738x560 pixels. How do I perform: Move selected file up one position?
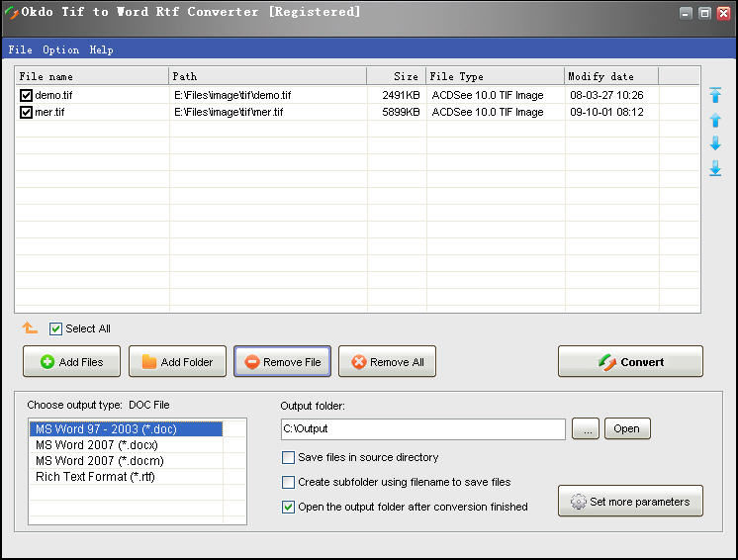pyautogui.click(x=715, y=120)
